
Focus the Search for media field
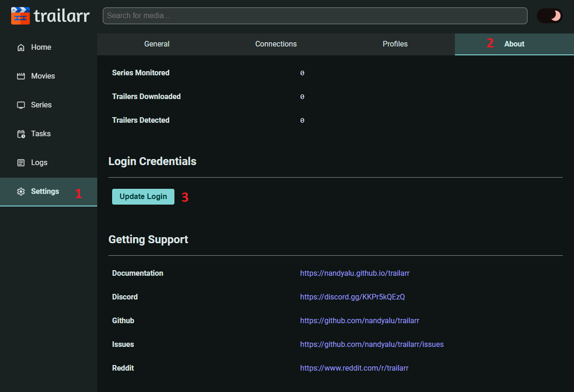(315, 16)
